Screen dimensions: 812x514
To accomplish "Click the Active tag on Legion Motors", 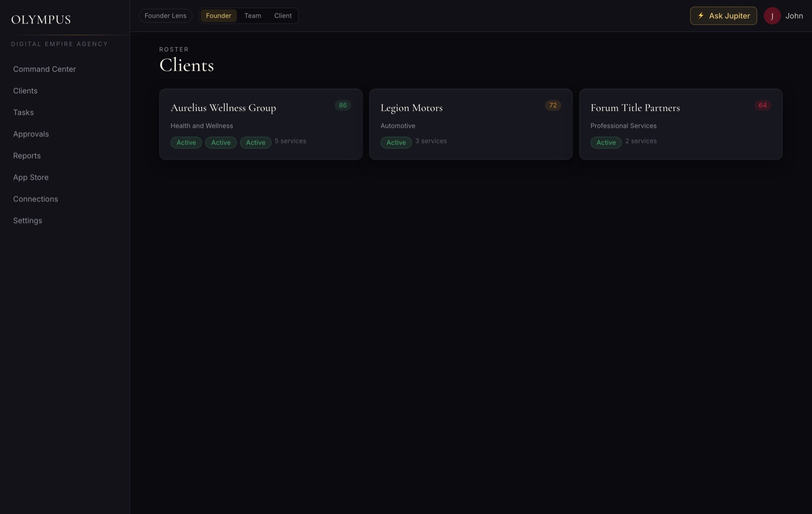I will pyautogui.click(x=396, y=143).
